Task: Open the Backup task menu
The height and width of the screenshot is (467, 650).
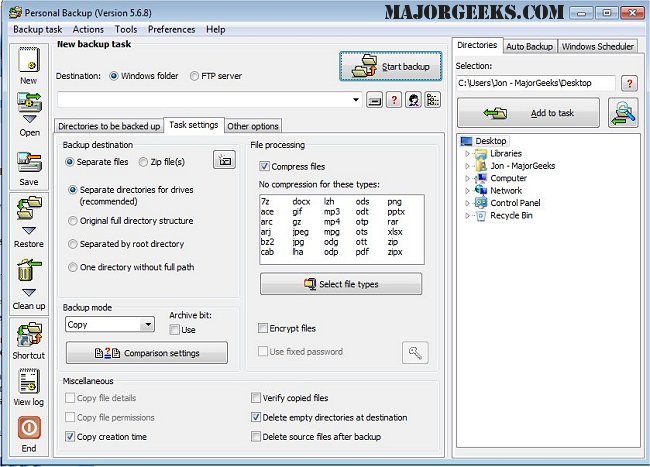Action: pyautogui.click(x=37, y=29)
